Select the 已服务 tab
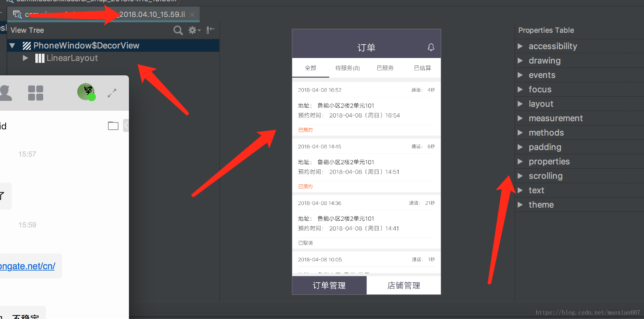This screenshot has height=319, width=644. (x=385, y=68)
